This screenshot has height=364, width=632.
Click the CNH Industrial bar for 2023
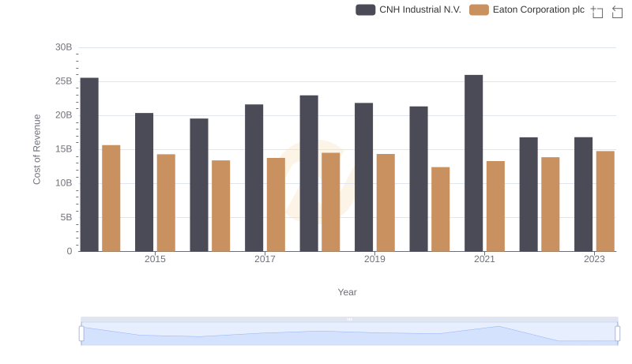click(584, 194)
